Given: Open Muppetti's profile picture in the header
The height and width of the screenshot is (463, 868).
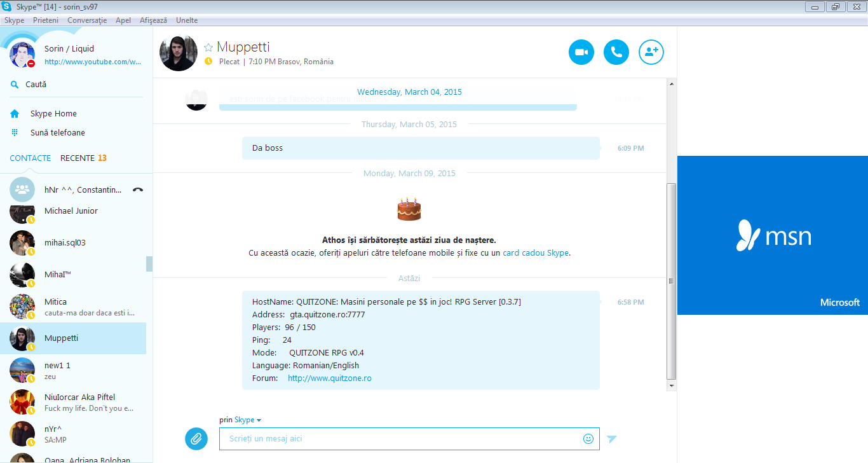Looking at the screenshot, I should [x=179, y=52].
